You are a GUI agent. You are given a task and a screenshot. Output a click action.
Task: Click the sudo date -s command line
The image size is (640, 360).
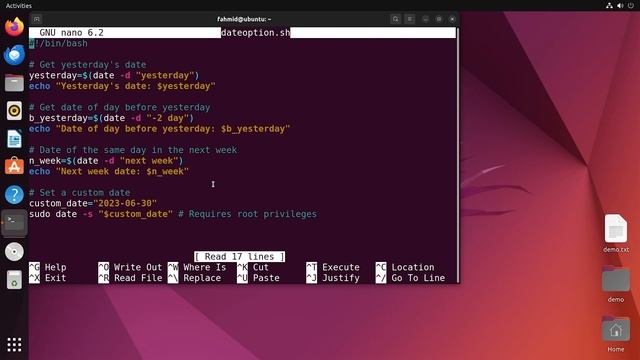point(173,214)
